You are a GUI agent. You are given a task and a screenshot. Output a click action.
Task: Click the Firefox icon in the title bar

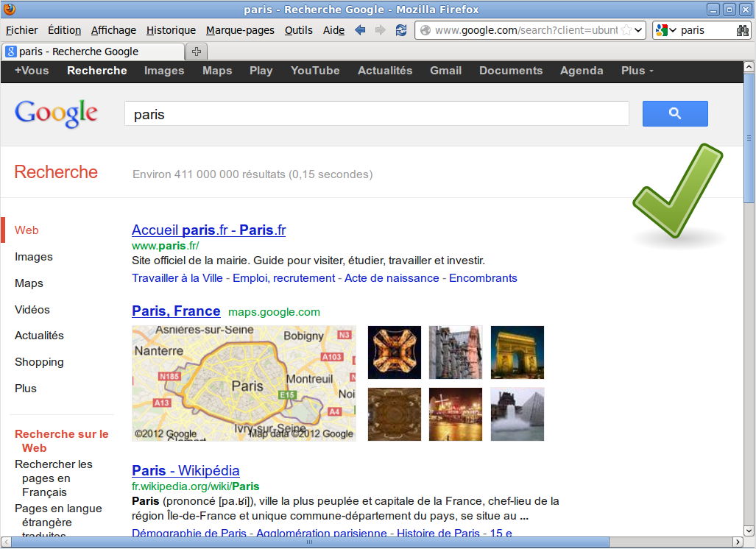pyautogui.click(x=10, y=10)
